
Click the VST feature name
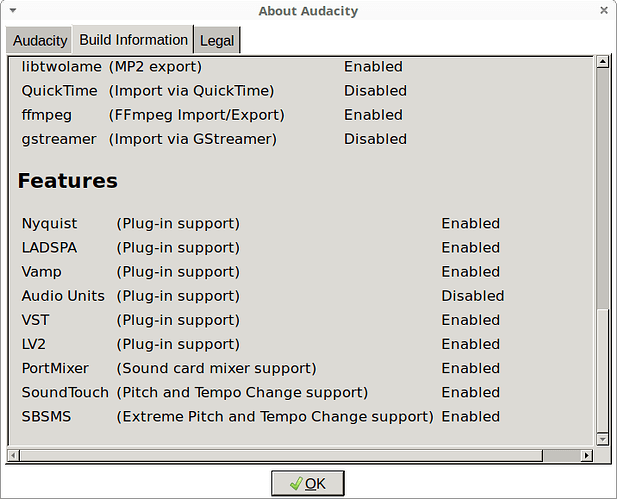35,320
